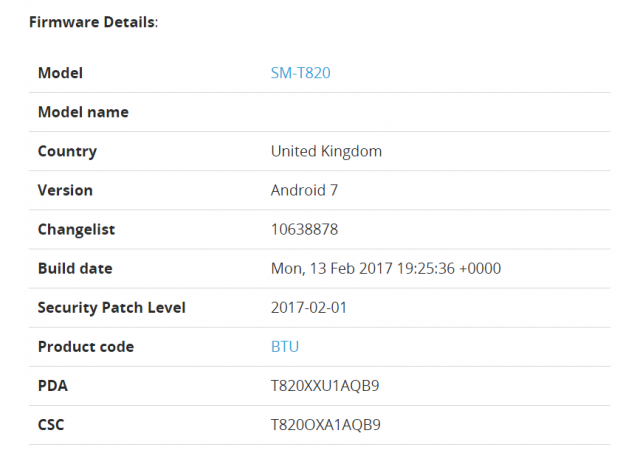Click the Build date row label

(x=75, y=268)
